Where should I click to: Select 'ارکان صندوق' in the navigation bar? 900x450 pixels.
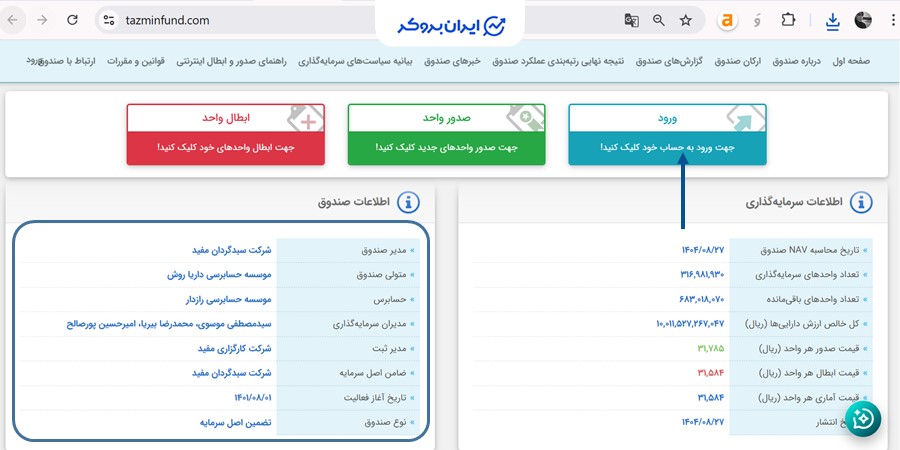pyautogui.click(x=738, y=61)
